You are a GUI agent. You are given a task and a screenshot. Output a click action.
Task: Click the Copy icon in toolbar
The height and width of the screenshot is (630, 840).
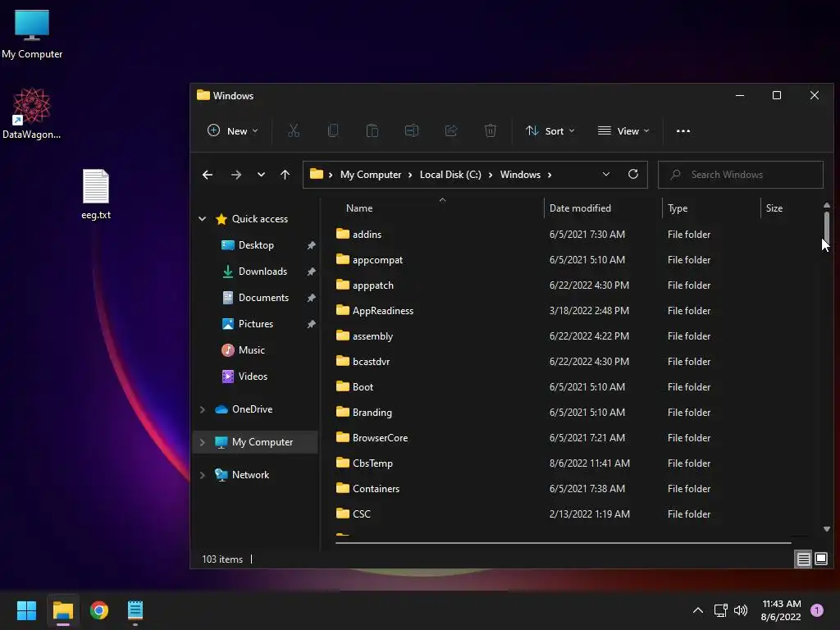[x=333, y=130]
